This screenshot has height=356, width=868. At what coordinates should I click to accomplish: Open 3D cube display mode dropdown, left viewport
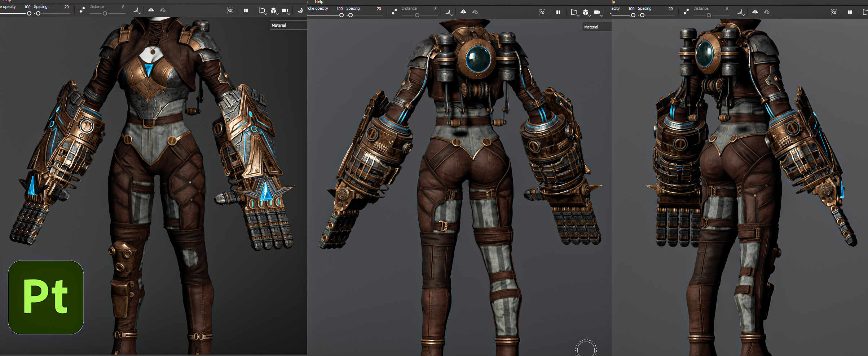pyautogui.click(x=274, y=11)
